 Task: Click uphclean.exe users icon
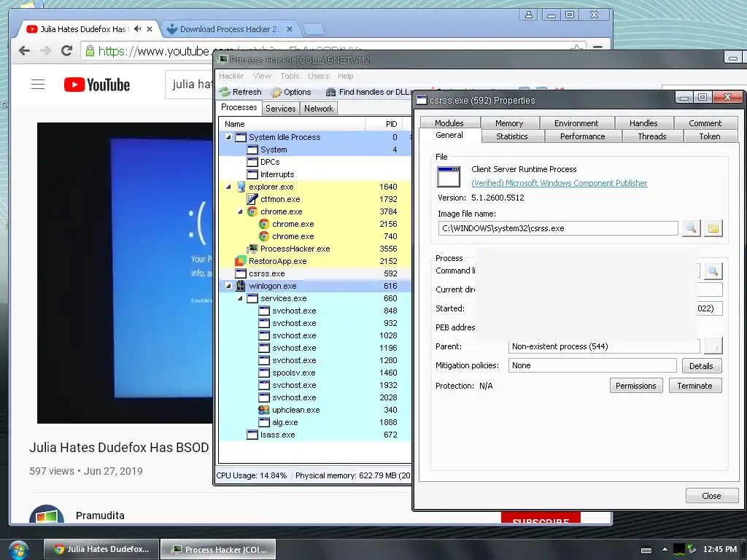pos(264,410)
